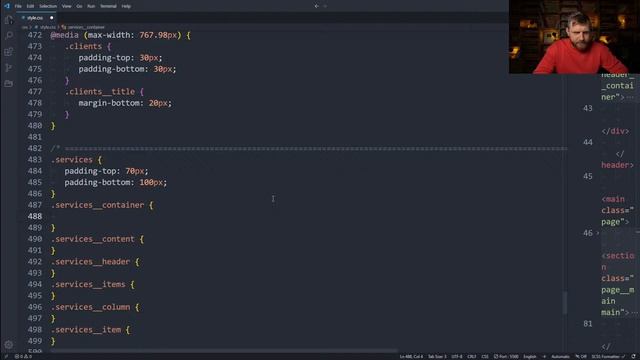Open the File menu
The image size is (640, 360).
18,6
